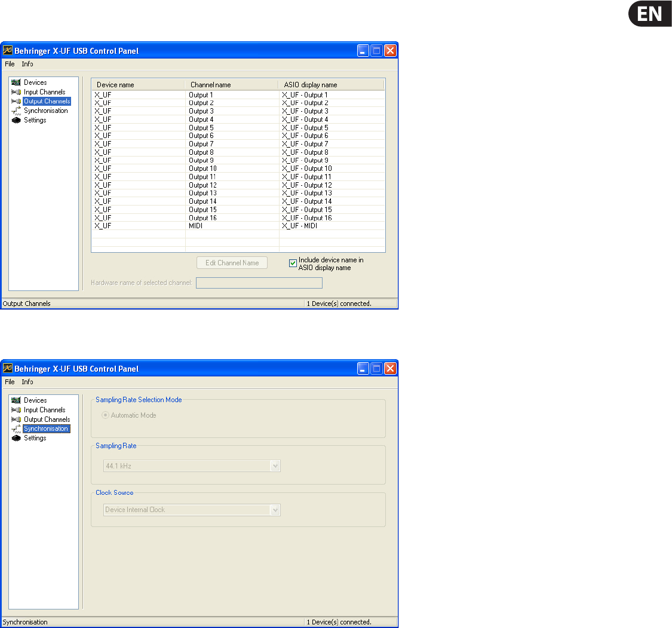The width and height of the screenshot is (672, 628).
Task: Click Hardware name of selected channel field
Action: (x=259, y=283)
